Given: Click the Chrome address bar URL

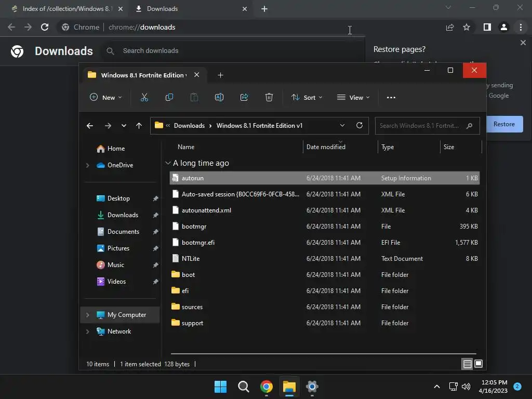Looking at the screenshot, I should point(142,27).
